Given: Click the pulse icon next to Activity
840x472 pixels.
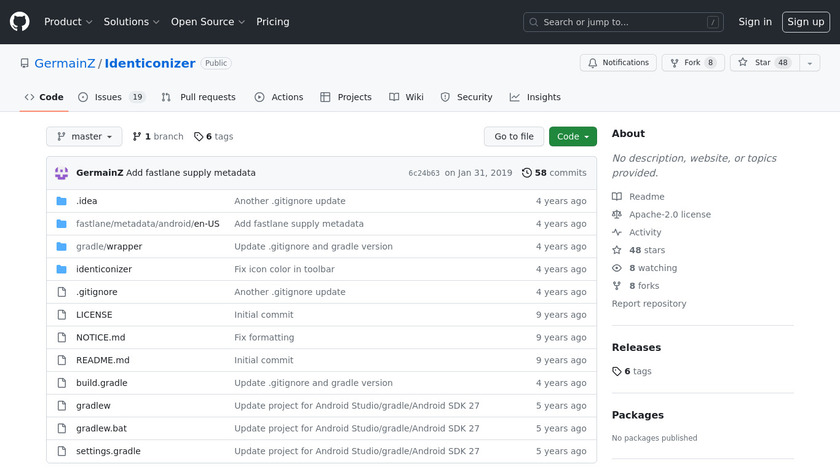Looking at the screenshot, I should pos(617,232).
